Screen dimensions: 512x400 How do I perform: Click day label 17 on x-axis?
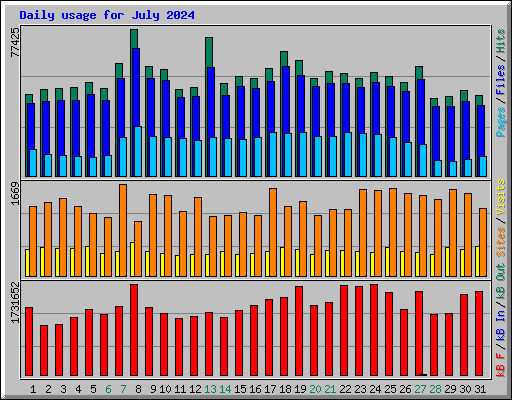point(270,389)
